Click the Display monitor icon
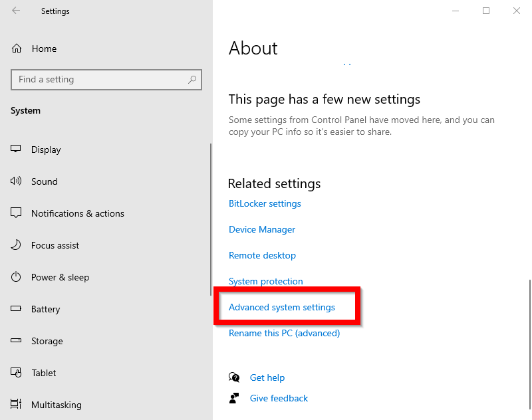 pyautogui.click(x=15, y=149)
